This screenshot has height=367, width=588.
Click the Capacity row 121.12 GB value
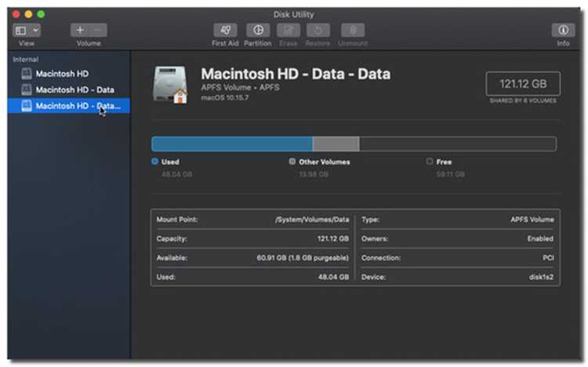tap(333, 238)
